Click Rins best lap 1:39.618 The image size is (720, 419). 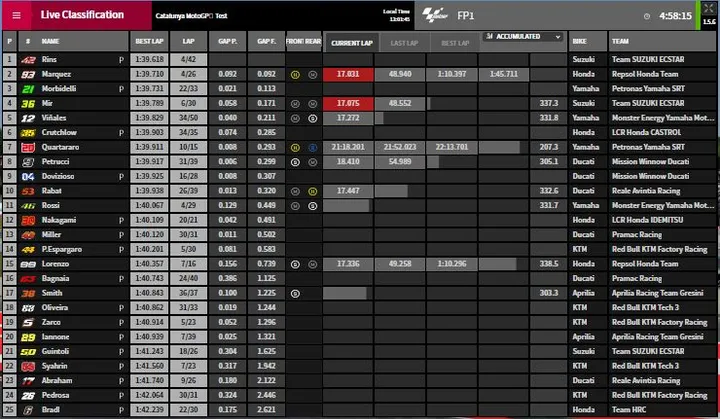click(149, 59)
